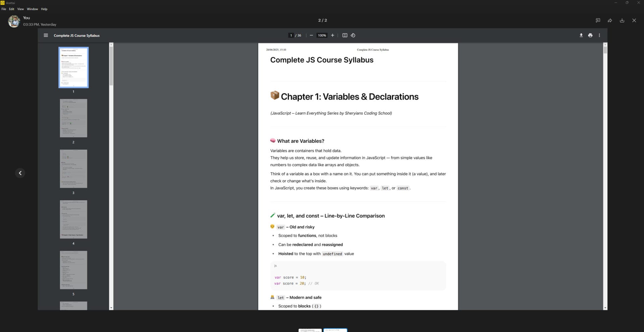
Task: Open the PDF viewer more actions menu
Action: [599, 35]
